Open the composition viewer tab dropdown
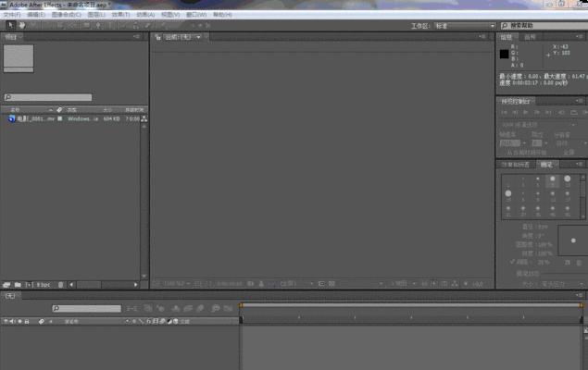The height and width of the screenshot is (370, 588). pyautogui.click(x=197, y=37)
